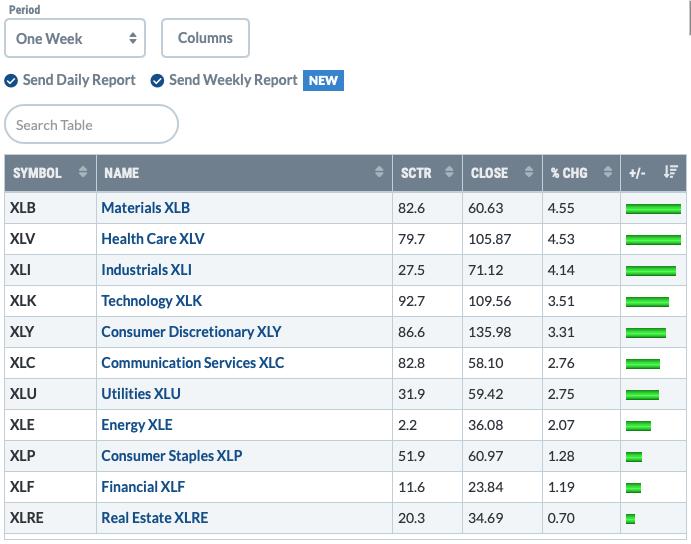Viewport: 691px width, 544px height.
Task: Click percent change 4.55 for Materials
Action: pyautogui.click(x=561, y=208)
